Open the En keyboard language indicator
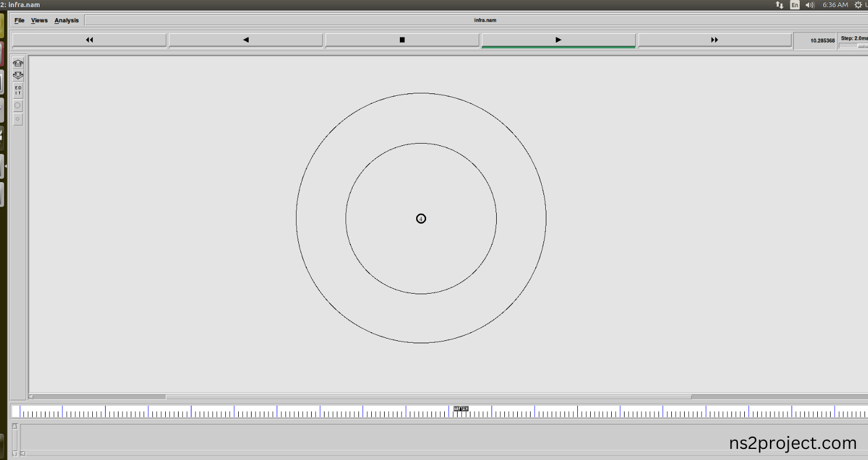Viewport: 868px width, 460px height. 795,5
